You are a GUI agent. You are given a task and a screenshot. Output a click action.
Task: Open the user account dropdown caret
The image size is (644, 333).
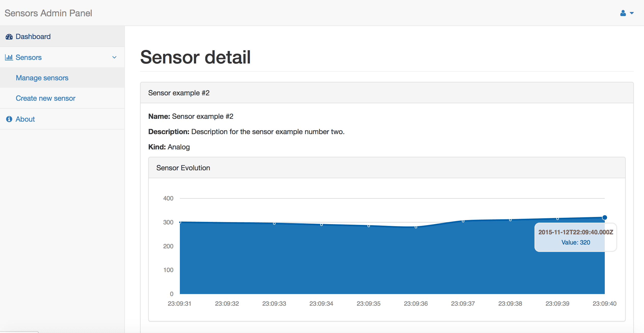pos(632,13)
